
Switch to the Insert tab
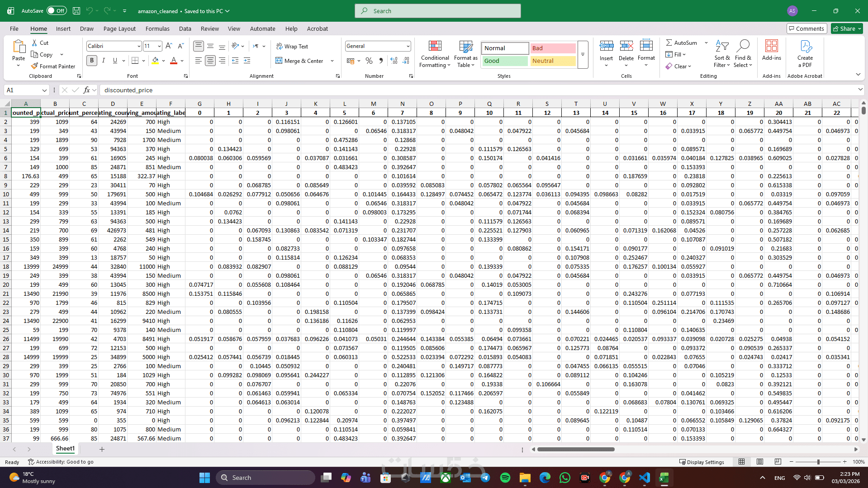tap(63, 28)
